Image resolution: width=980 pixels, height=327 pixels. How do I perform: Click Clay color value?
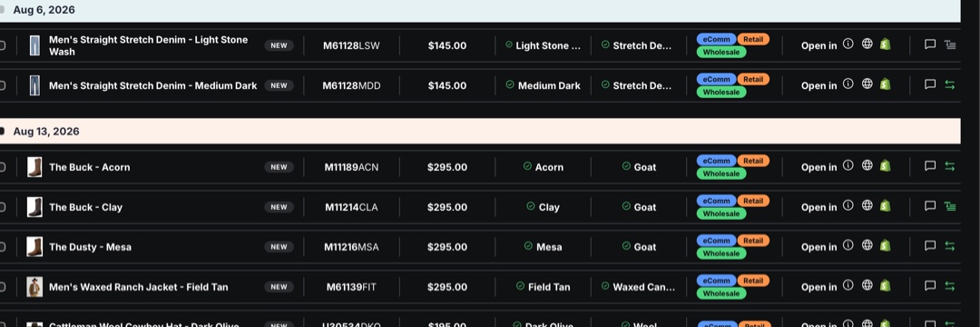tap(549, 207)
